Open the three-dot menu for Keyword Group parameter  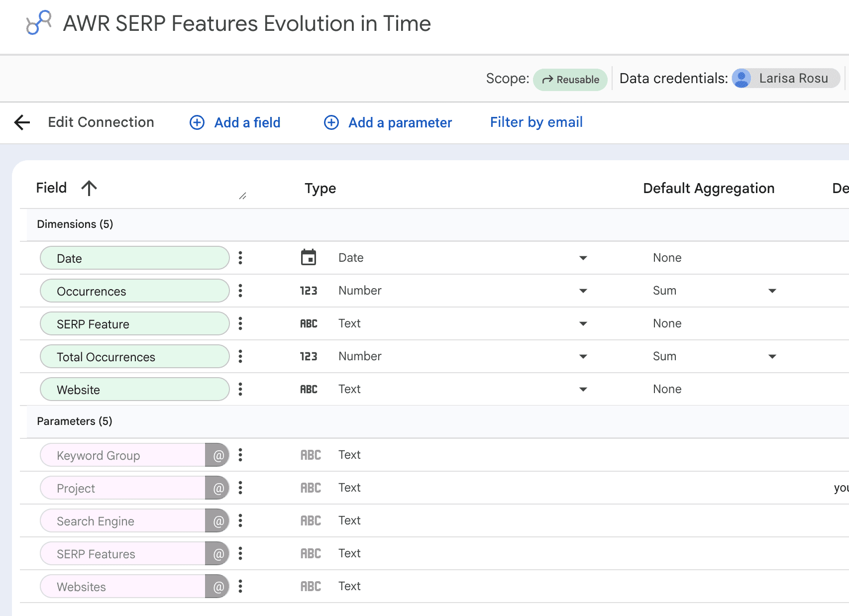(240, 455)
